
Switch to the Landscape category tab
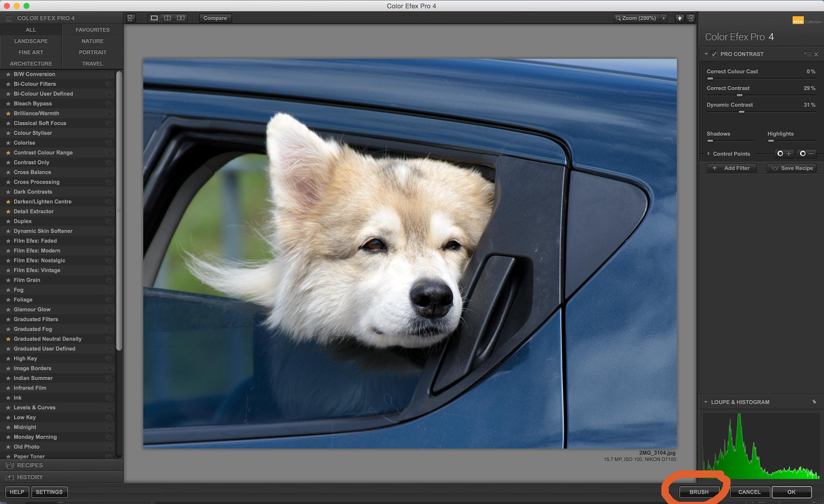click(x=31, y=41)
